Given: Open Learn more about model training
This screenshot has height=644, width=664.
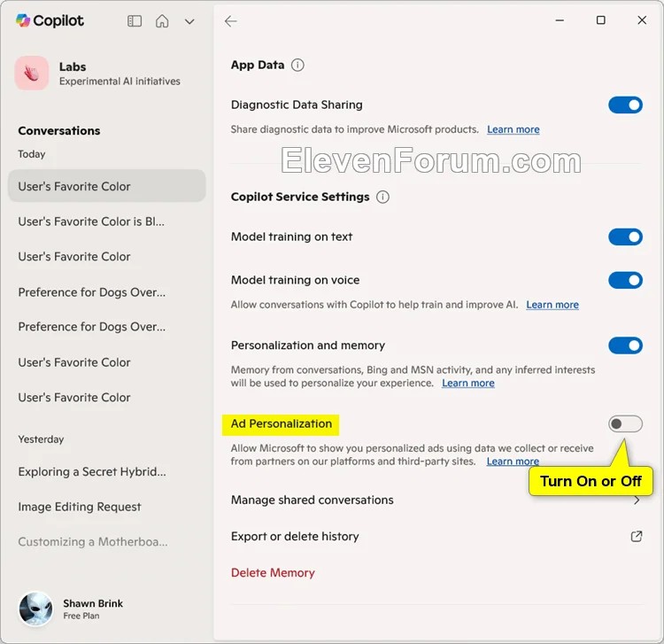Looking at the screenshot, I should click(x=552, y=305).
